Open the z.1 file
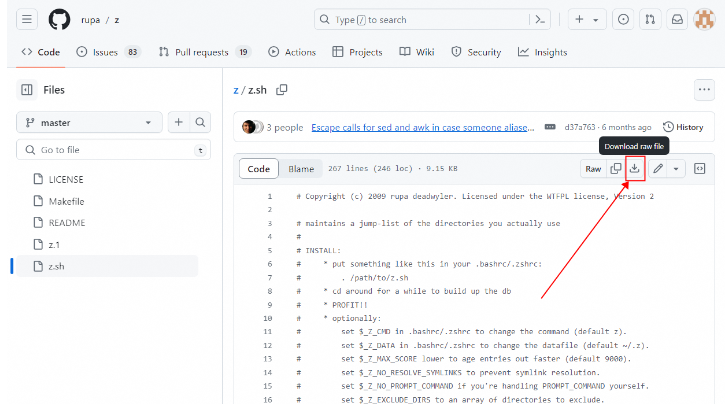This screenshot has height=404, width=726. pyautogui.click(x=54, y=244)
